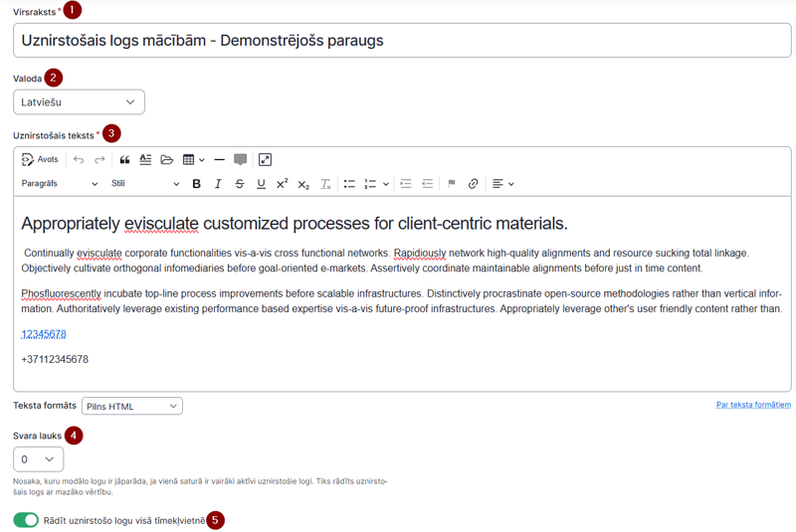Apply subscript formatting
The width and height of the screenshot is (796, 532).
[303, 184]
